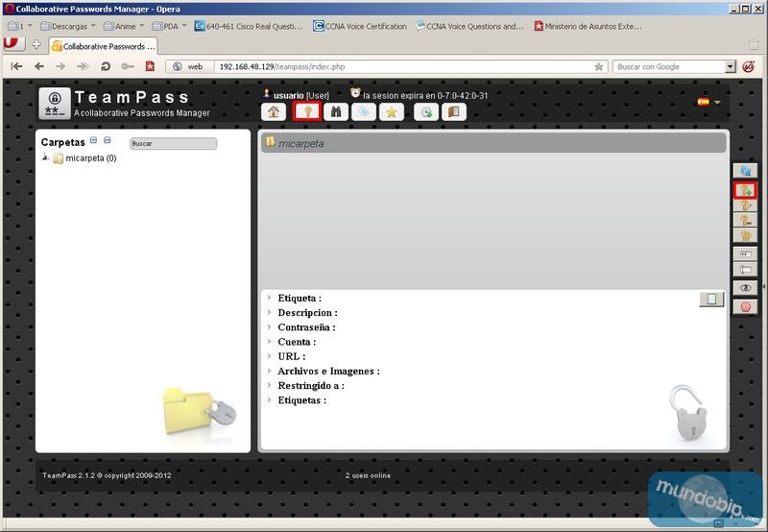Edit item with key-pencil icon
768x532 pixels.
pos(746,206)
